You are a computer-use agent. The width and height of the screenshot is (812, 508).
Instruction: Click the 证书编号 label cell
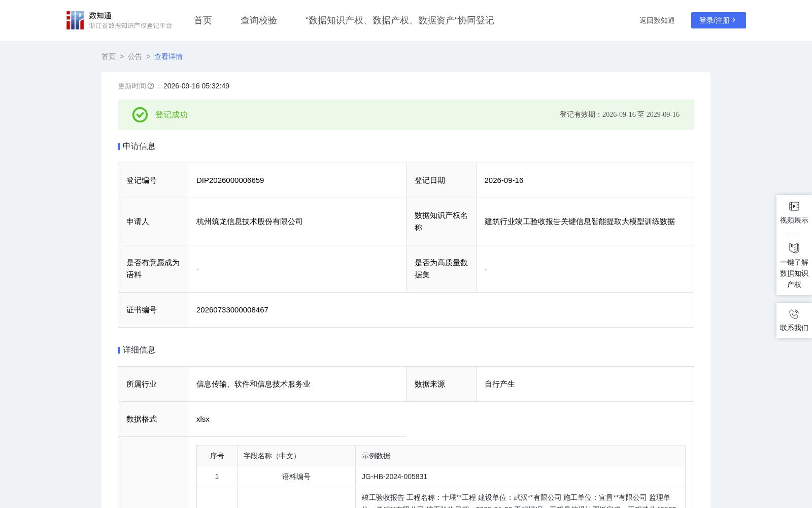153,310
